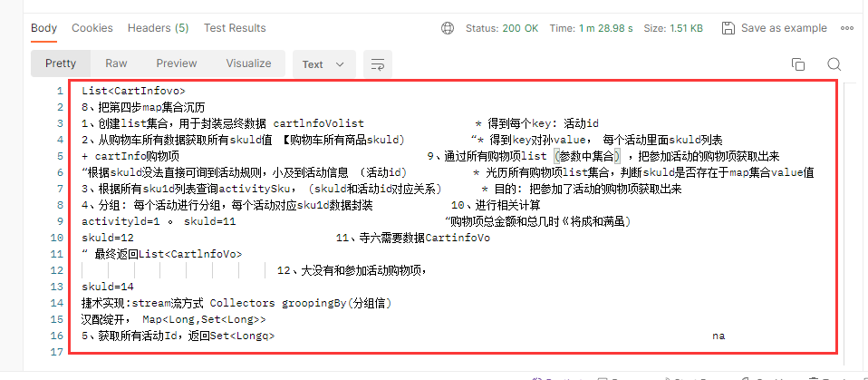The width and height of the screenshot is (868, 380).
Task: Click the text Collectors groopingBy on line 14
Action: 279,304
